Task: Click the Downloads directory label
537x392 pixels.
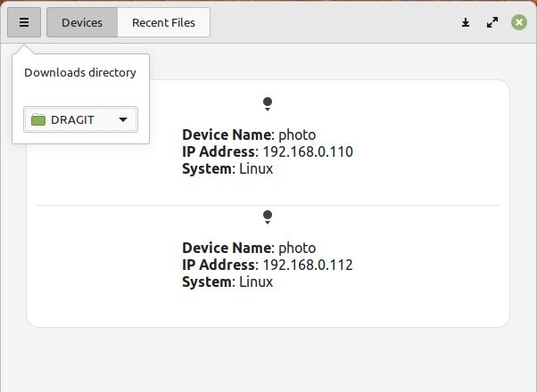Action: point(80,73)
